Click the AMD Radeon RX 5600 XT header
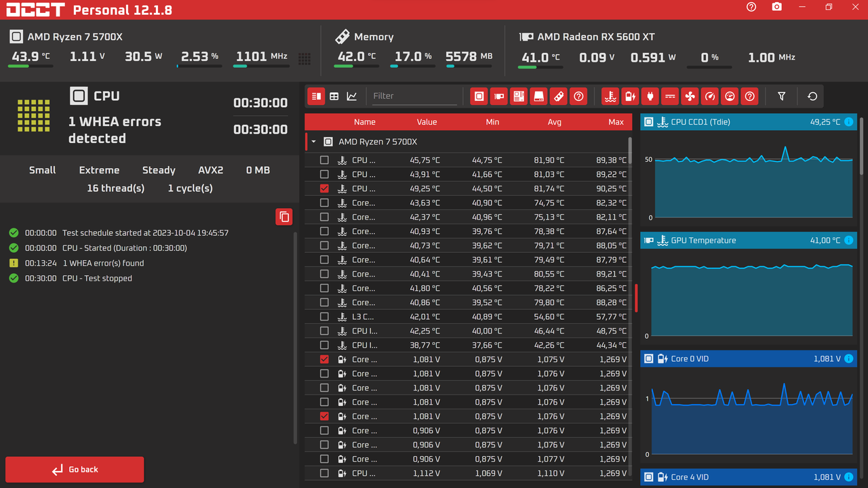 (596, 37)
